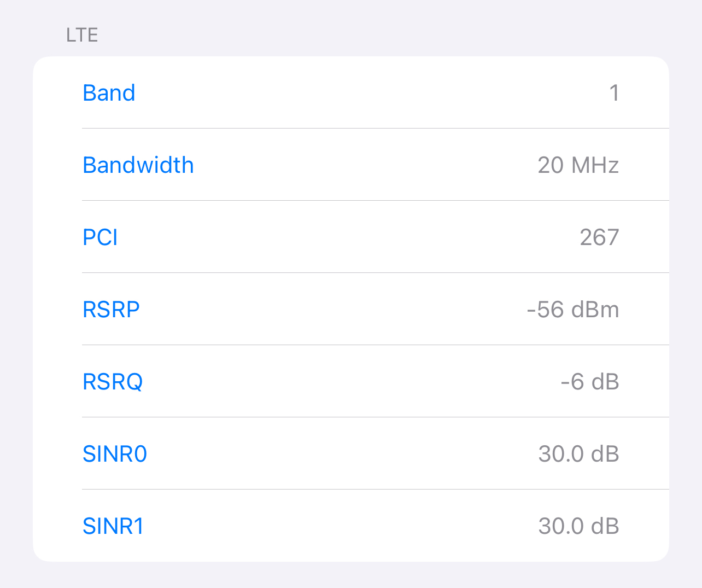Viewport: 702px width, 588px height.
Task: Tap the PCI label
Action: (100, 237)
